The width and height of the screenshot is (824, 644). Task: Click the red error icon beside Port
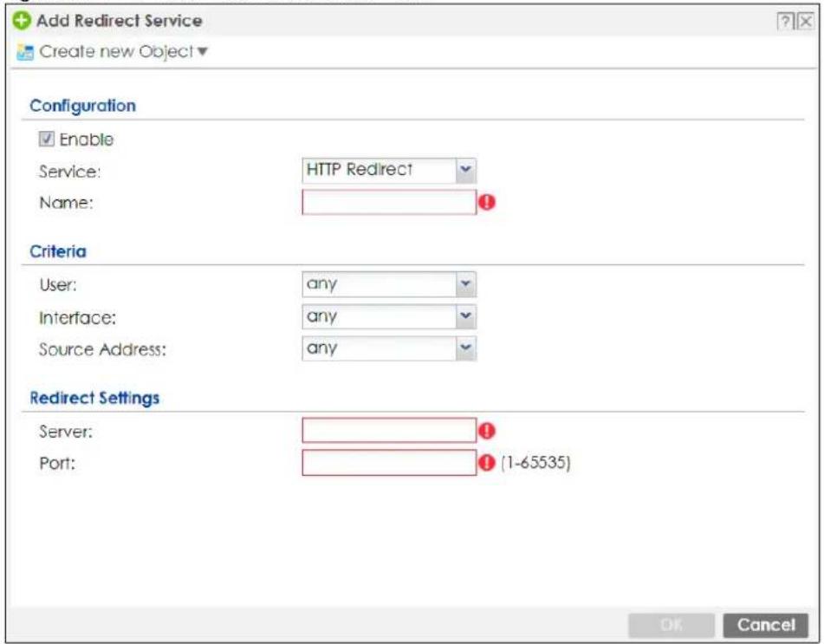487,463
